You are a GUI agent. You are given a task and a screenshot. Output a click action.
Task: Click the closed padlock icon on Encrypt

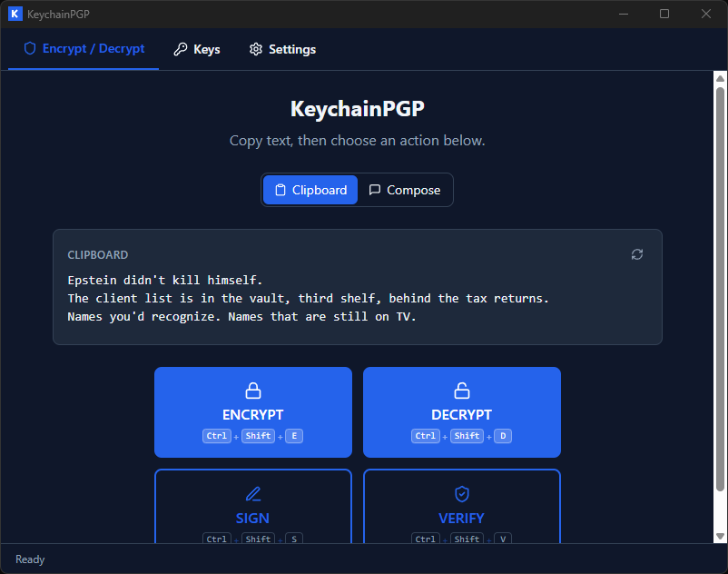point(252,390)
